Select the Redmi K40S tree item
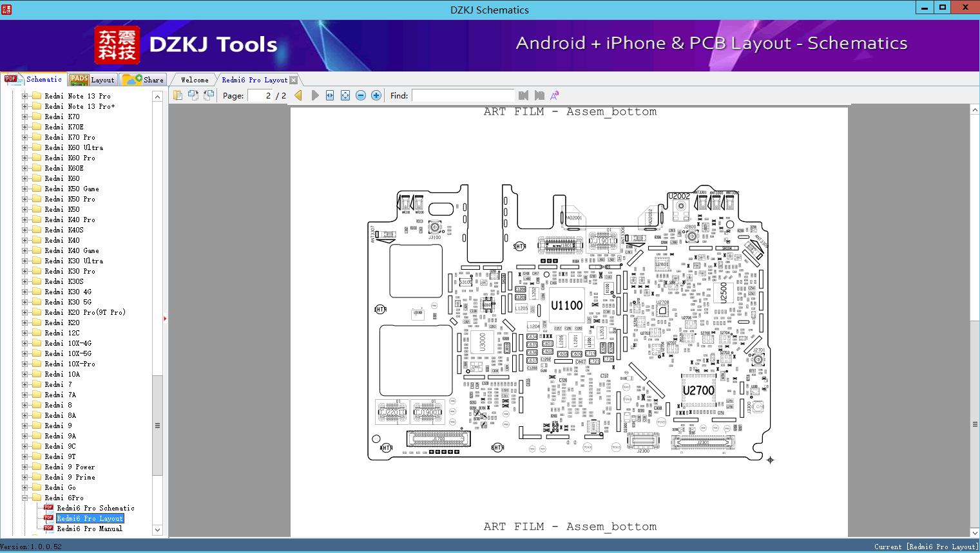The width and height of the screenshot is (980, 553). [64, 230]
